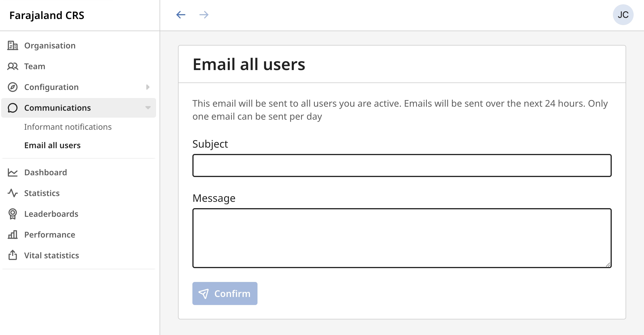This screenshot has height=335, width=644.
Task: Collapse the Communications dropdown arrow
Action: coord(148,108)
